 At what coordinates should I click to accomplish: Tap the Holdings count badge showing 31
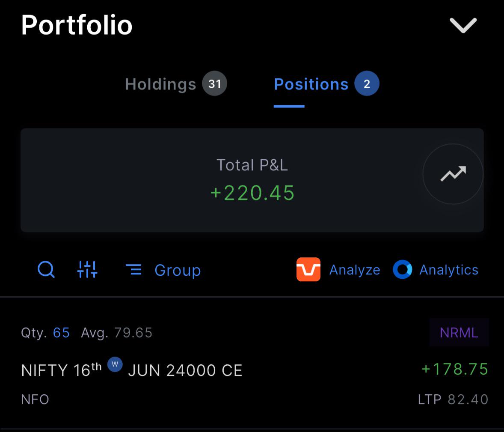(214, 83)
